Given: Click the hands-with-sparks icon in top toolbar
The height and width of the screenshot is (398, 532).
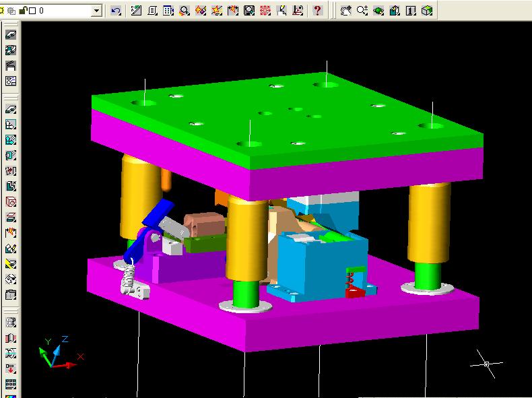Looking at the screenshot, I should pos(233,11).
